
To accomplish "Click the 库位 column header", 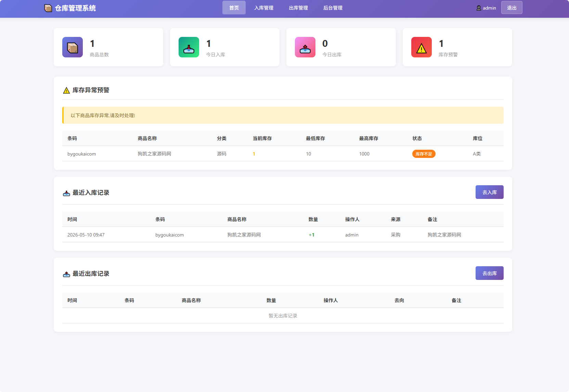I will 478,138.
